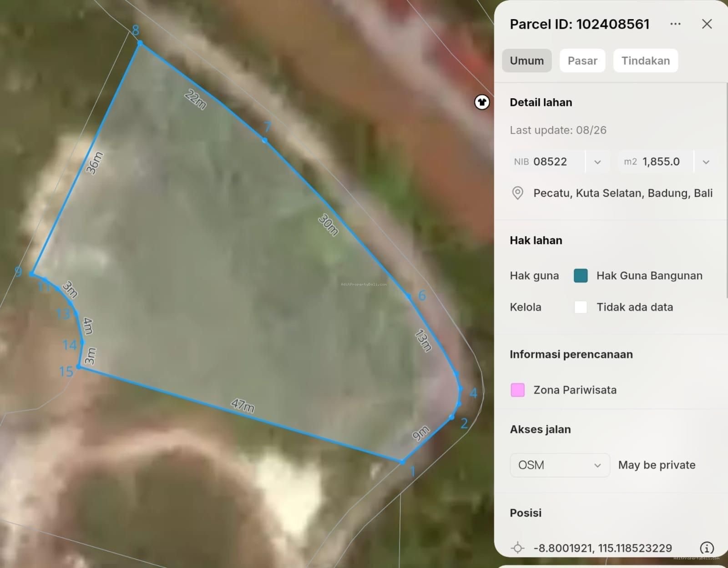
Task: Select boundary vertex point 15
Action: [x=79, y=367]
